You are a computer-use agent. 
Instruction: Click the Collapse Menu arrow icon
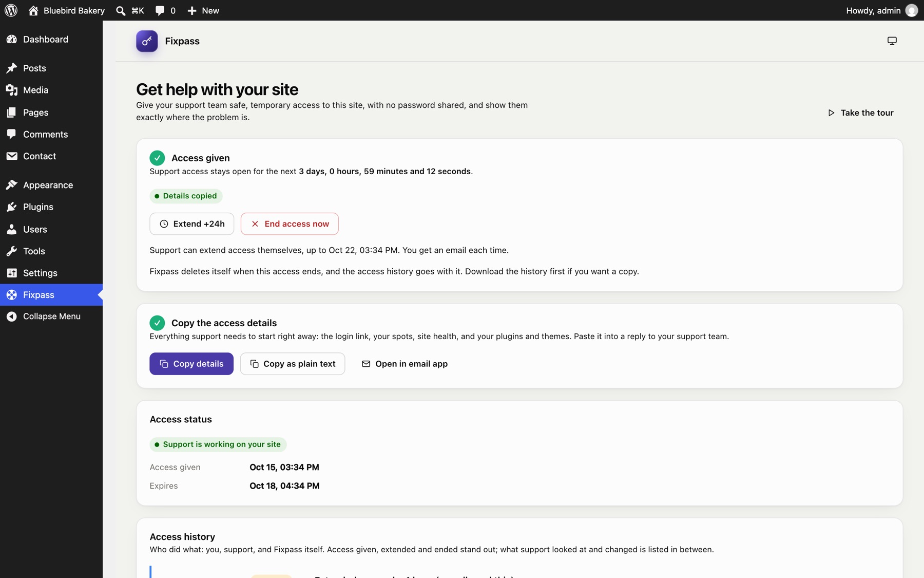point(12,316)
